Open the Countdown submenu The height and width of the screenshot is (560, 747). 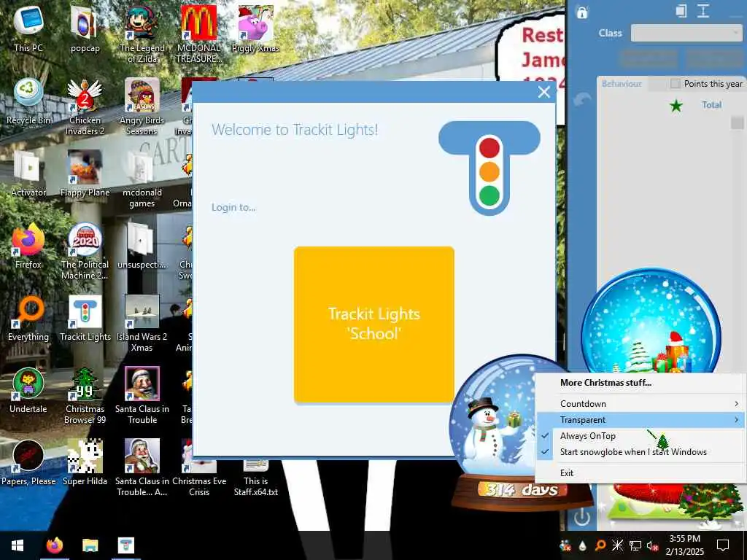pyautogui.click(x=640, y=404)
